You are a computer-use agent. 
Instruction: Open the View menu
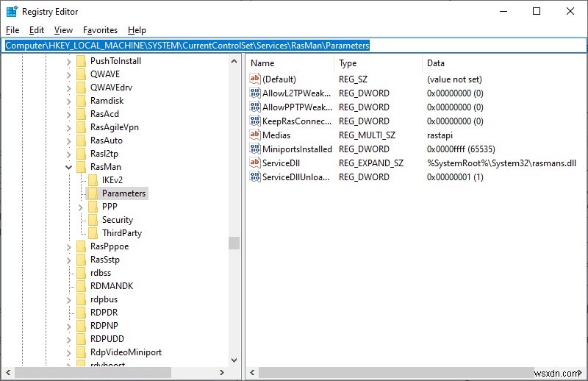click(63, 30)
